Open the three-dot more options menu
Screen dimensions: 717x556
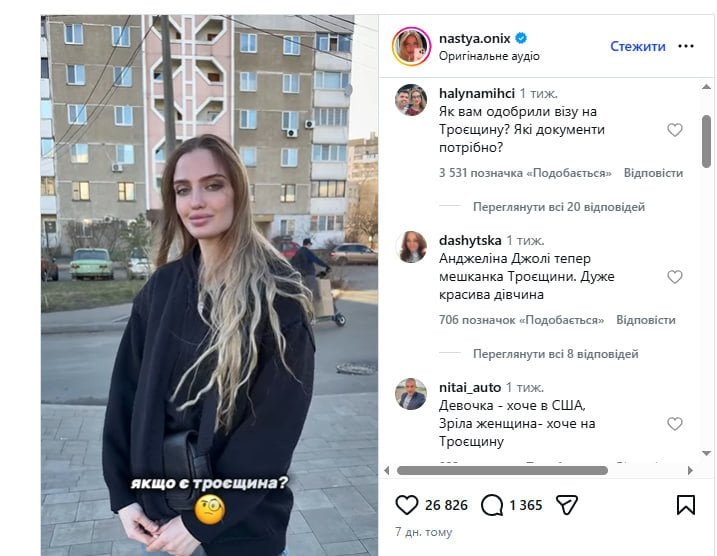686,46
